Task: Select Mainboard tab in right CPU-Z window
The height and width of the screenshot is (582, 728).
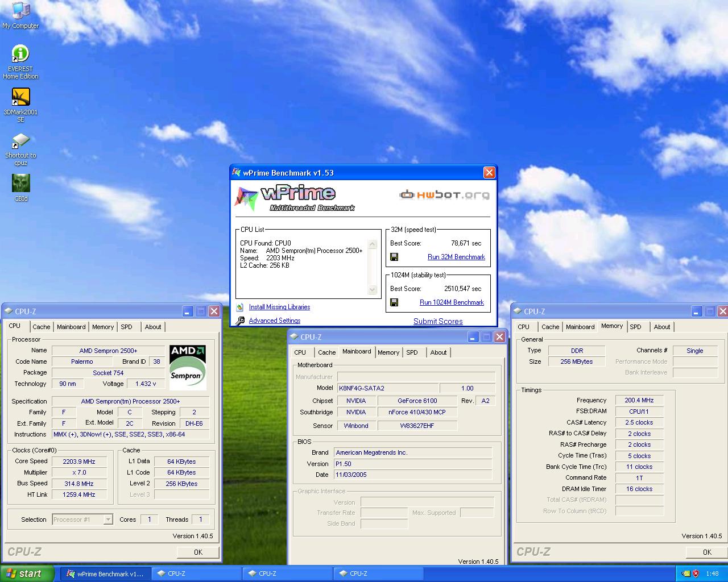Action: [x=580, y=327]
